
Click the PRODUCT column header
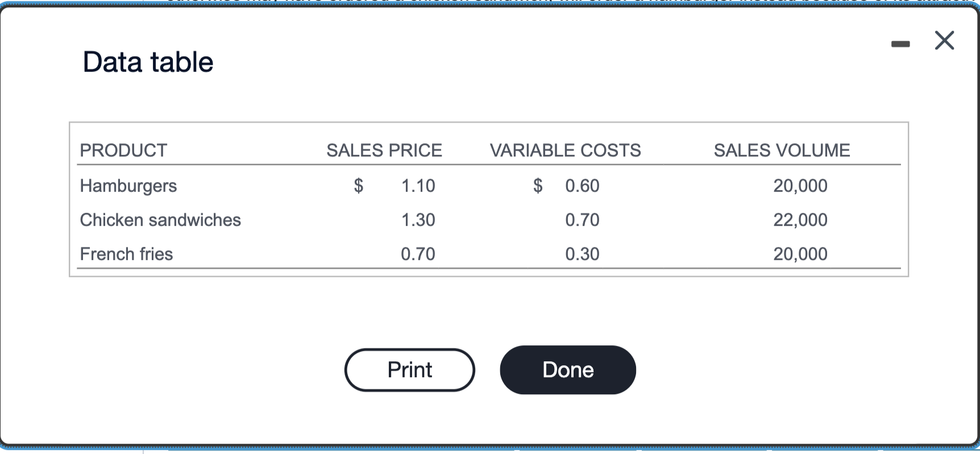123,150
